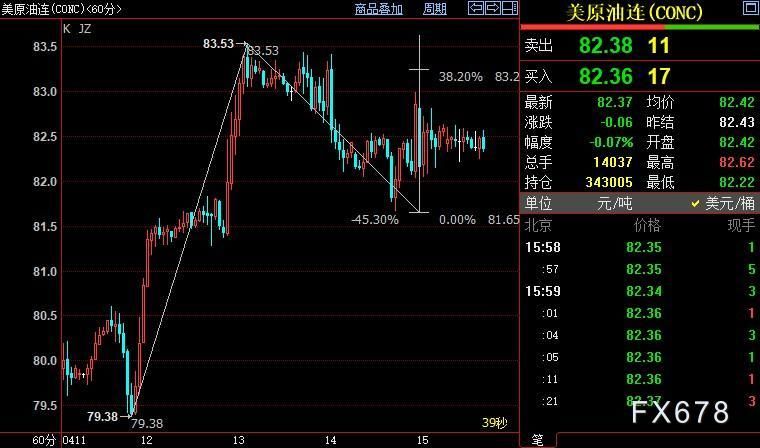Open the 周期 period link
760x448 pixels.
coord(435,9)
